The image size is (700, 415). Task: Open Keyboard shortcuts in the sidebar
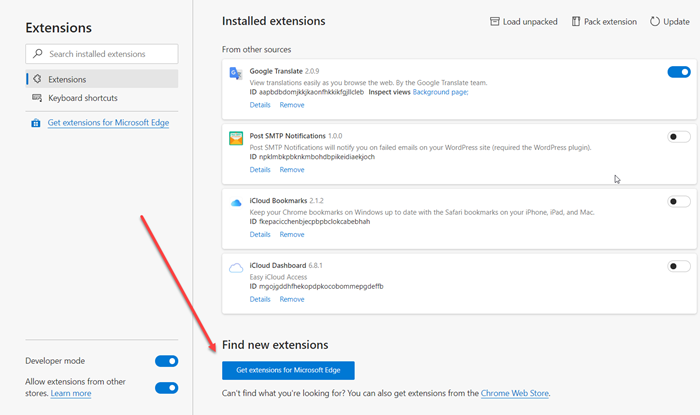coord(82,98)
